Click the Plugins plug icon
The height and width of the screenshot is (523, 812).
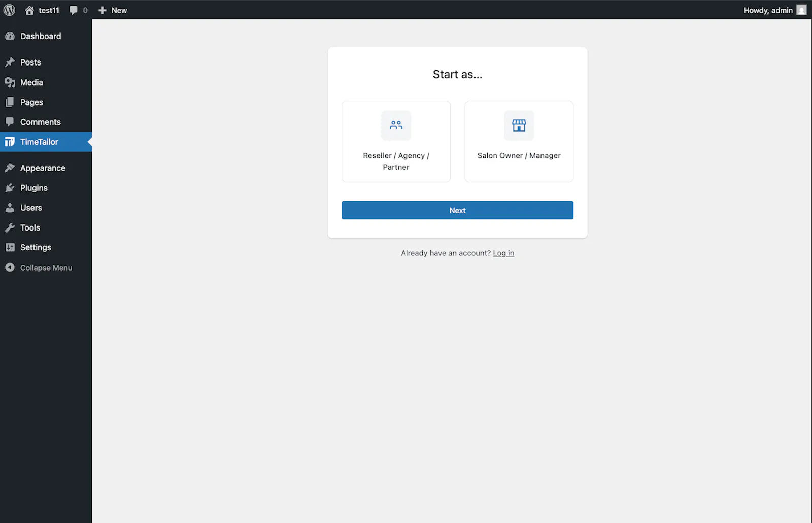(x=10, y=188)
